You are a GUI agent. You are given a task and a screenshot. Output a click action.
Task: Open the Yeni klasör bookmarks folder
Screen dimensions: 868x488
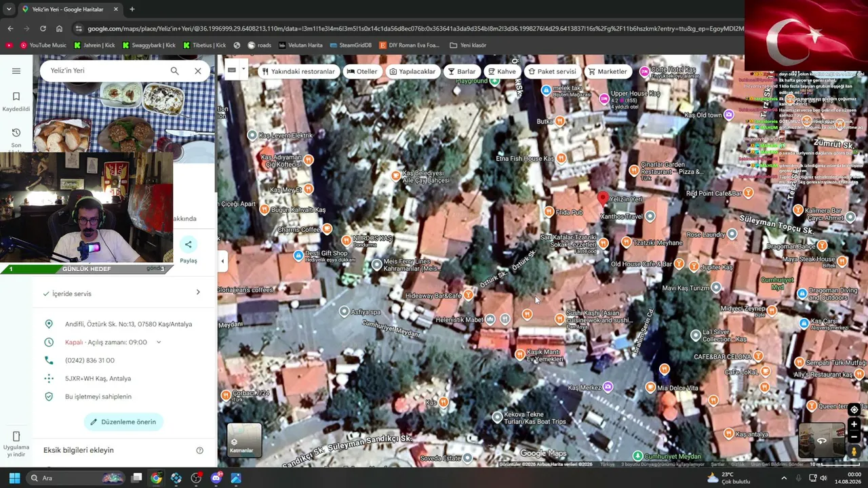coord(468,45)
